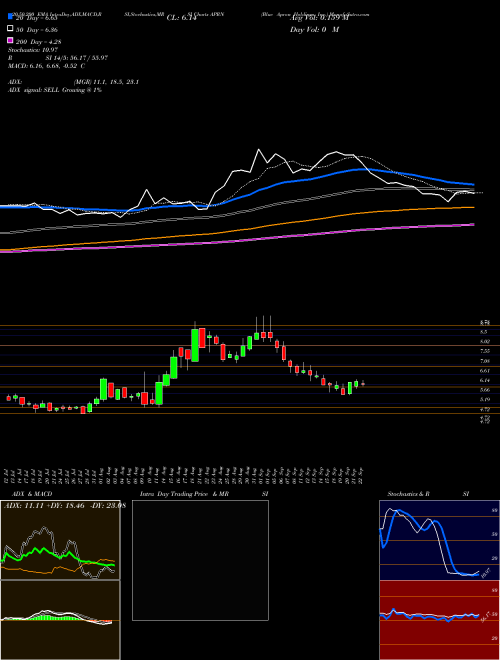Click the white price line's highest peak
Image resolution: width=500 pixels, height=660 pixels.
pos(258,150)
